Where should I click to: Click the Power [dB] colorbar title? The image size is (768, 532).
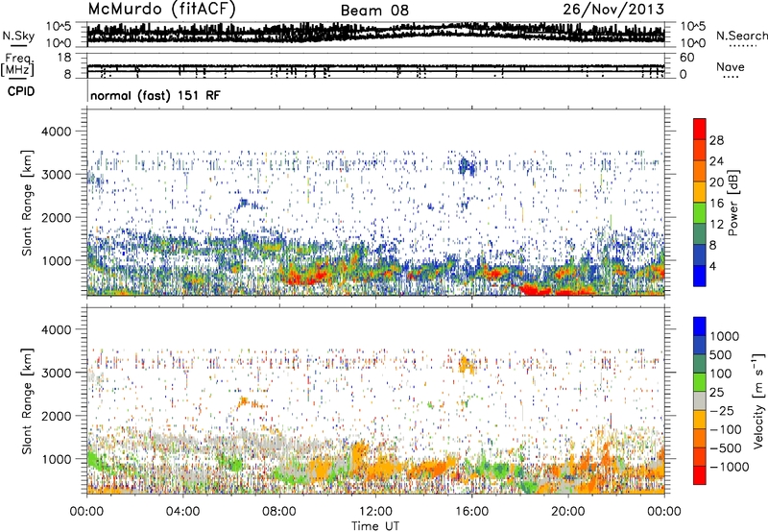732,203
